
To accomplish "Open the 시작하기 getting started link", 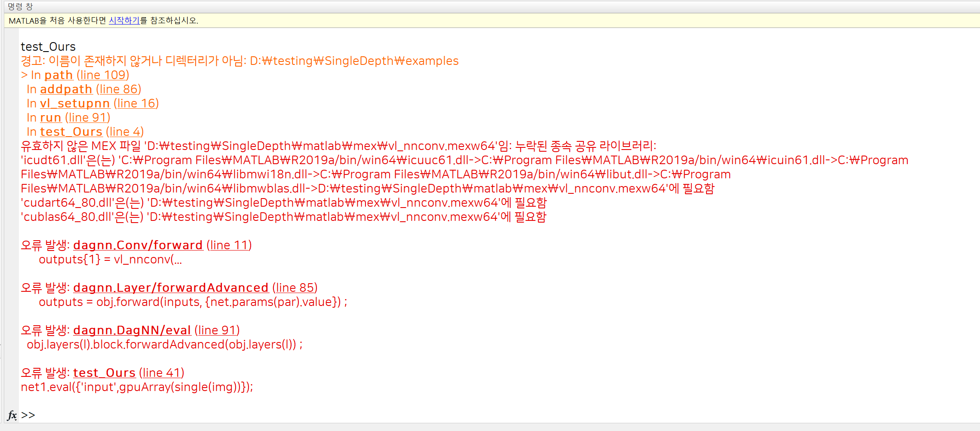I will 124,20.
